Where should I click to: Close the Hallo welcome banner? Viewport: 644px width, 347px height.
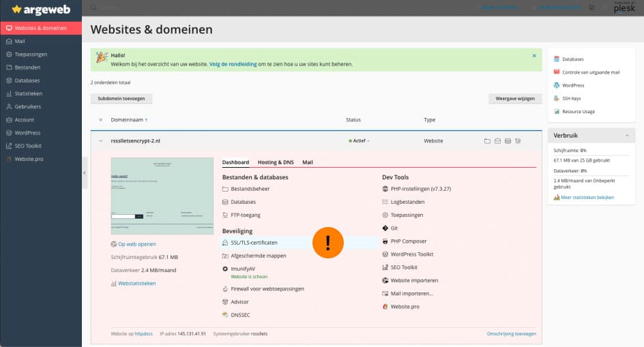click(x=534, y=55)
